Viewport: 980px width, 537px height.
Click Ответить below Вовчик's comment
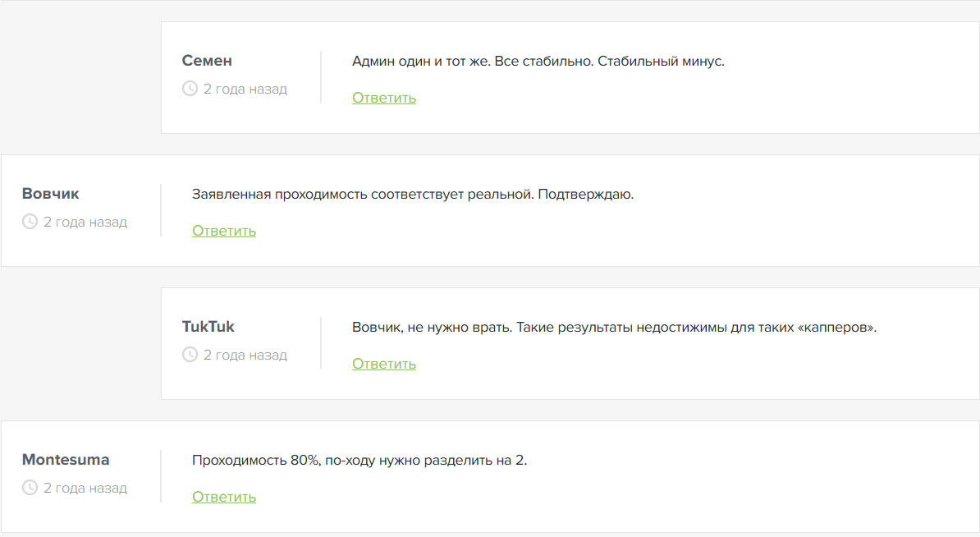223,231
